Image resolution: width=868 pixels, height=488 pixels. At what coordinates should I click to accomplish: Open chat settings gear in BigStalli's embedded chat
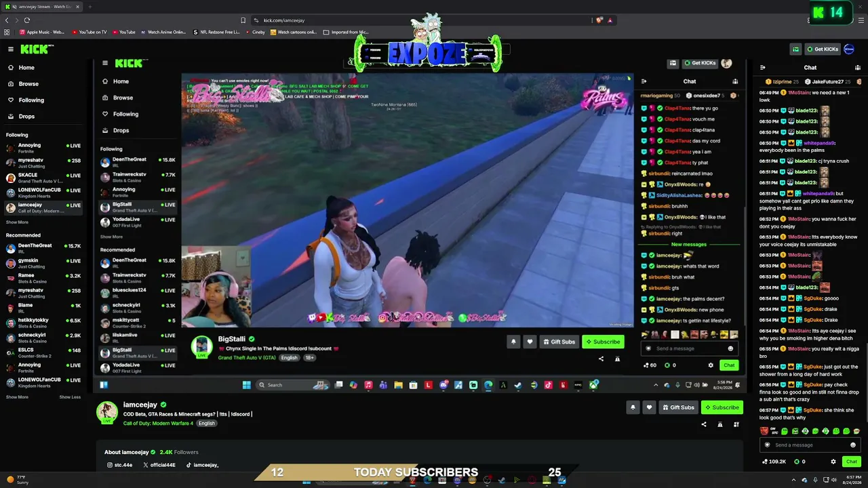(711, 365)
